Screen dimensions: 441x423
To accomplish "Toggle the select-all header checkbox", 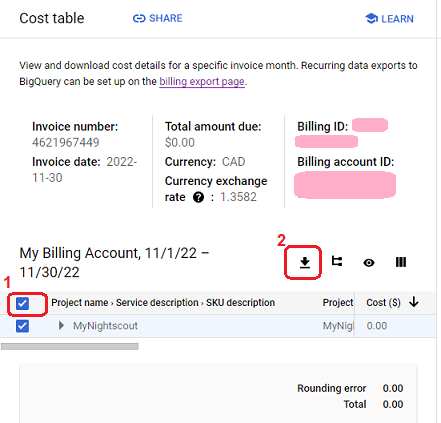I will 22,304.
